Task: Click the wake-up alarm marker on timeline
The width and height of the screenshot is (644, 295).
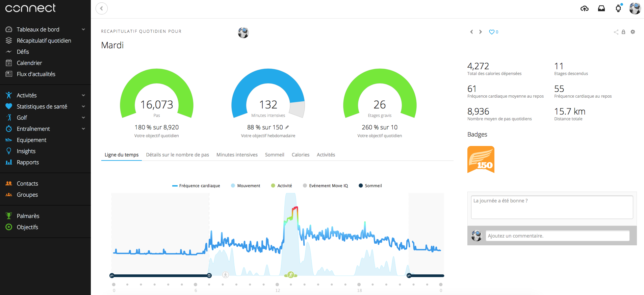Action: pyautogui.click(x=209, y=276)
